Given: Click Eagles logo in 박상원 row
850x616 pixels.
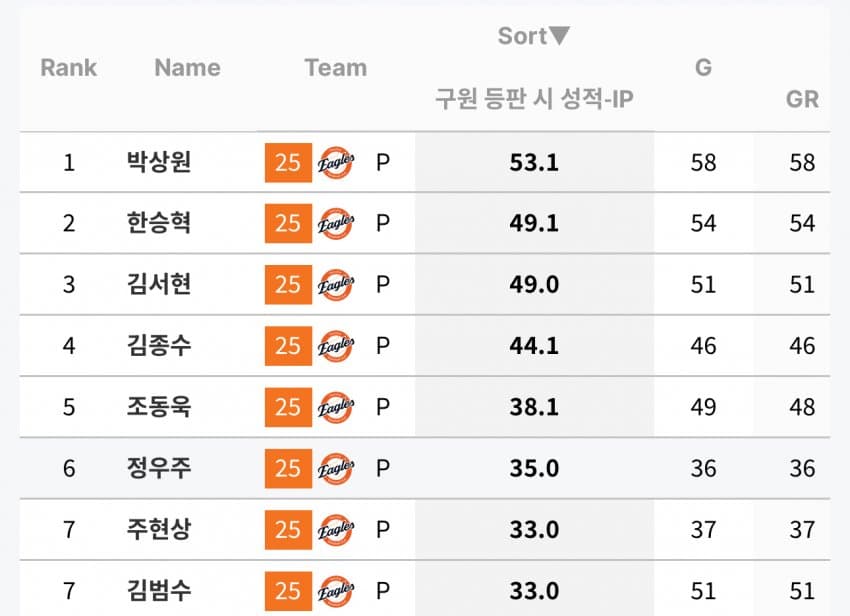Looking at the screenshot, I should (335, 163).
